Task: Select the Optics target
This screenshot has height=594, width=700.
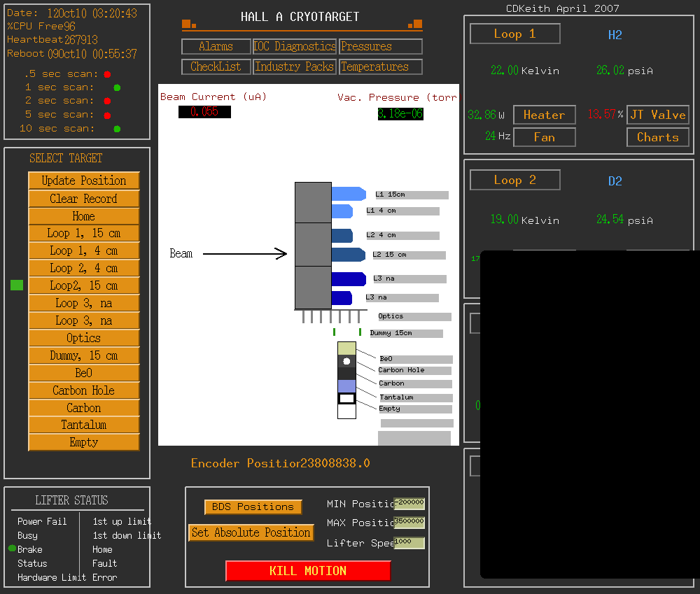Action: [x=84, y=338]
